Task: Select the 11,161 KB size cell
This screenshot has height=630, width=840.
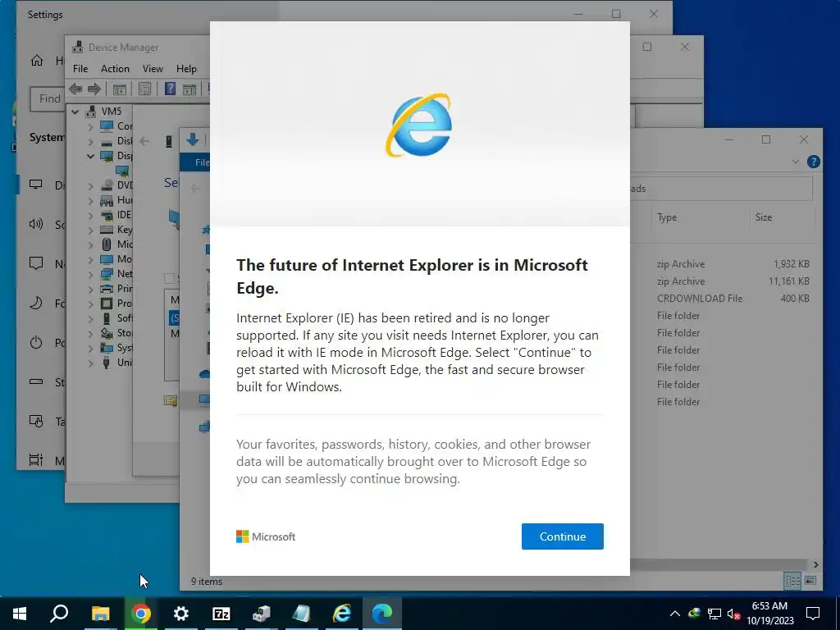Action: 788,281
